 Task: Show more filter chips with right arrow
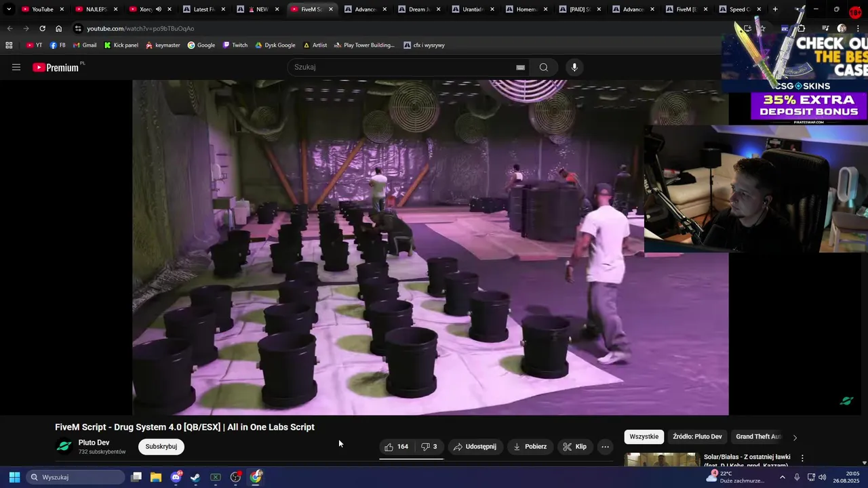tap(795, 437)
